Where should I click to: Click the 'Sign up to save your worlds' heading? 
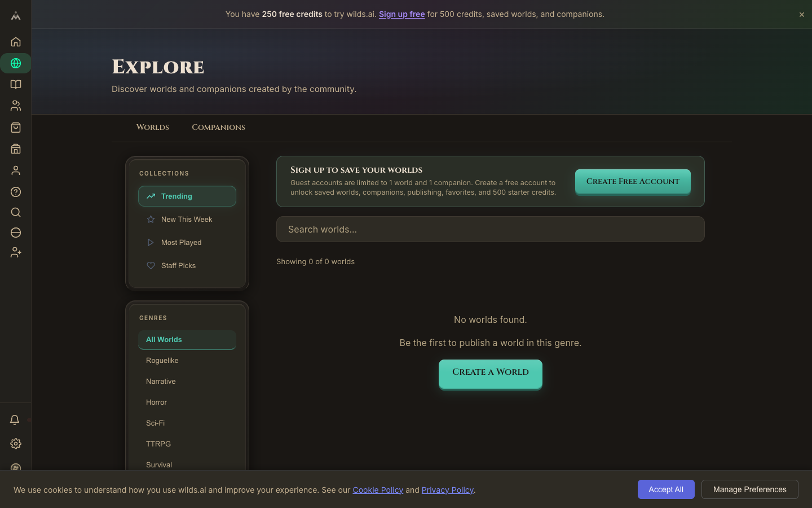coord(356,170)
